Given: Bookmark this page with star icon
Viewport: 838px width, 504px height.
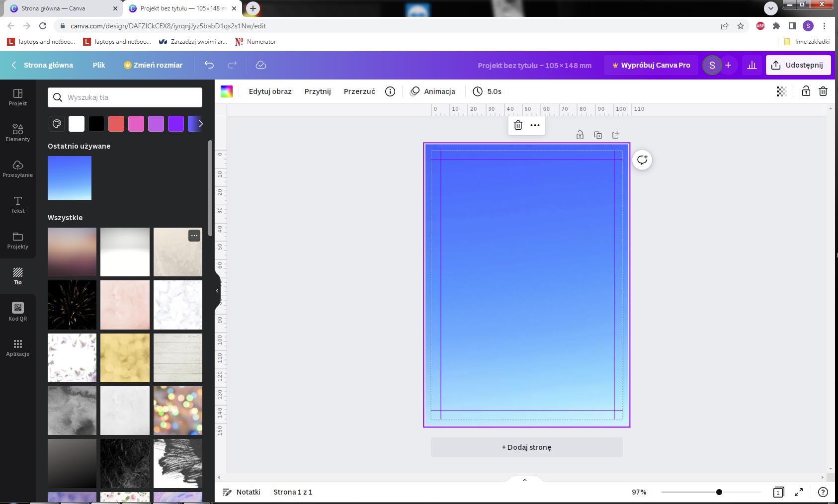Looking at the screenshot, I should point(741,26).
